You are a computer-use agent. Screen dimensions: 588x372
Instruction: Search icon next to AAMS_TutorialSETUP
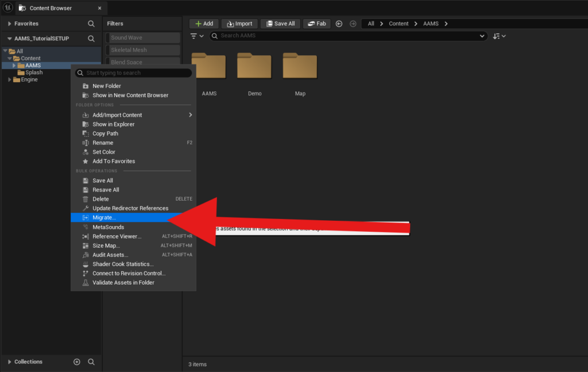pyautogui.click(x=91, y=39)
